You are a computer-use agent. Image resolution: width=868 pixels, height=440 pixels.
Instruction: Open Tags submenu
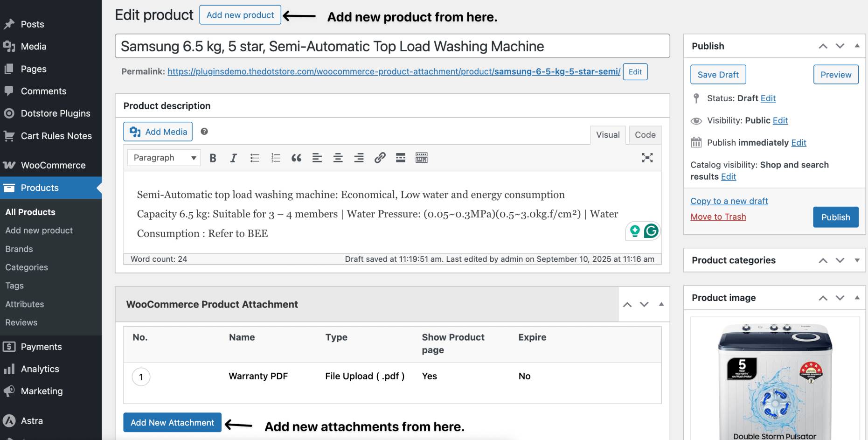(x=14, y=286)
